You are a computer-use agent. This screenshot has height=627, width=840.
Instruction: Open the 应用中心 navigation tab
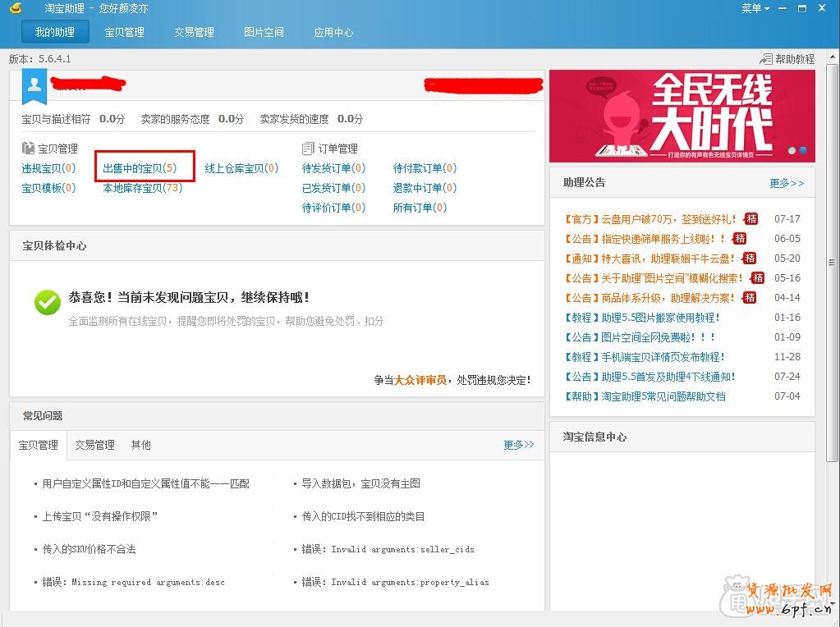(333, 32)
